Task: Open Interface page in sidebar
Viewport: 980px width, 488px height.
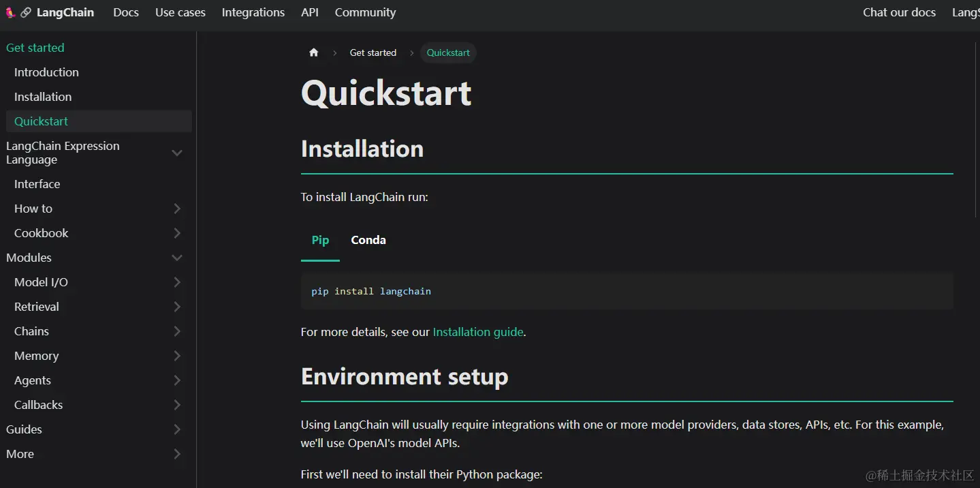Action: [37, 184]
